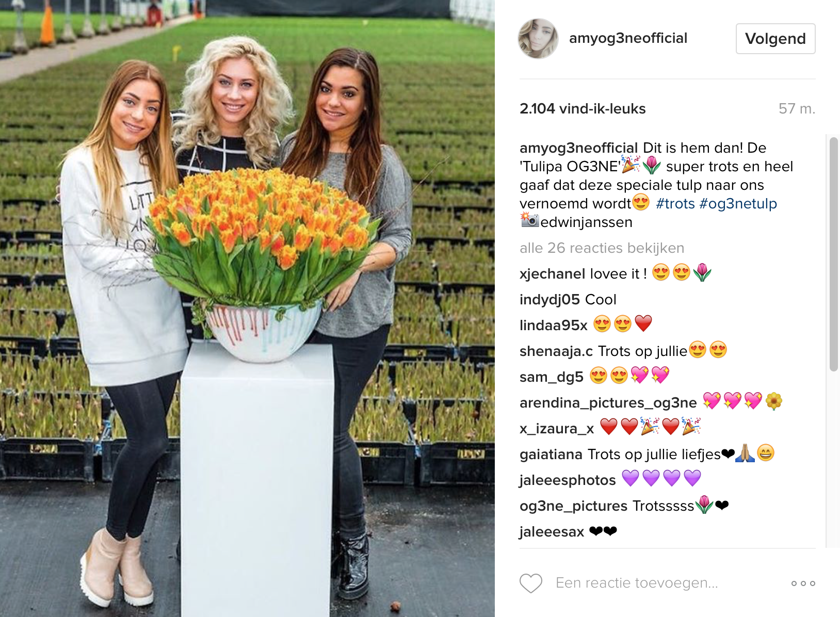
Task: Open the three-dots more options menu
Action: 803,583
